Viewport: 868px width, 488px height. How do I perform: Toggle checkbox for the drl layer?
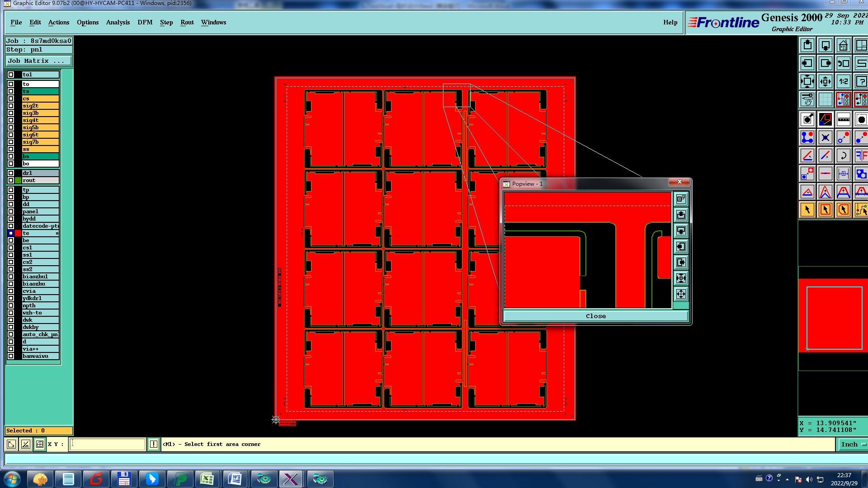(11, 173)
